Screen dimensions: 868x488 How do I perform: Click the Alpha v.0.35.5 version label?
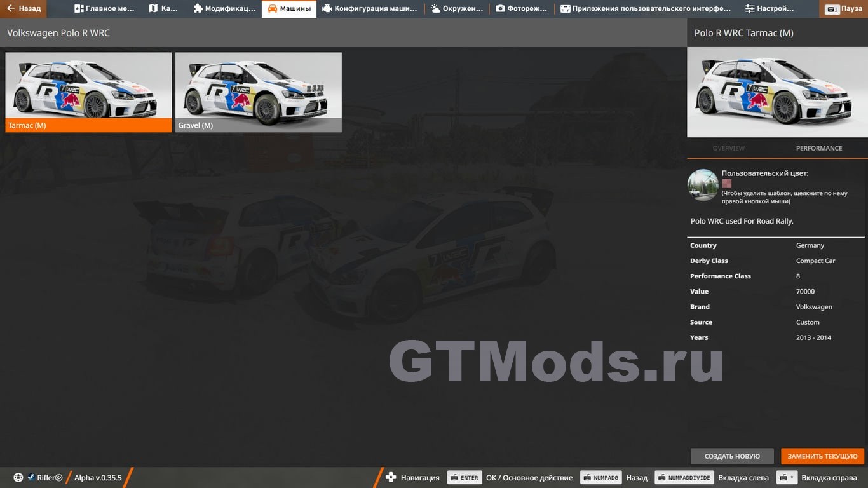pyautogui.click(x=98, y=478)
